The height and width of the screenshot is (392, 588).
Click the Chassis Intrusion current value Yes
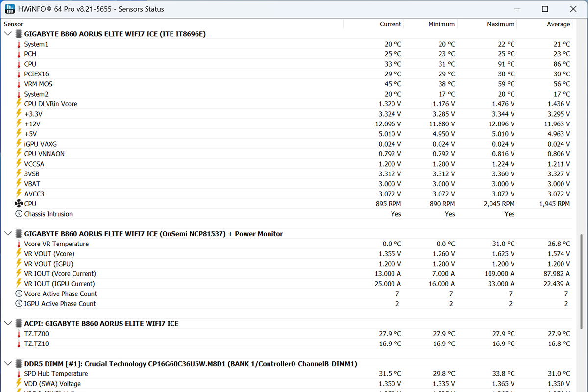[396, 214]
